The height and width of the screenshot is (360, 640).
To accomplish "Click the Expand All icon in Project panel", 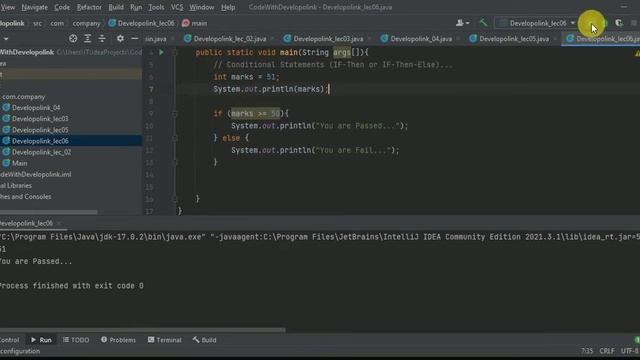I will point(87,38).
